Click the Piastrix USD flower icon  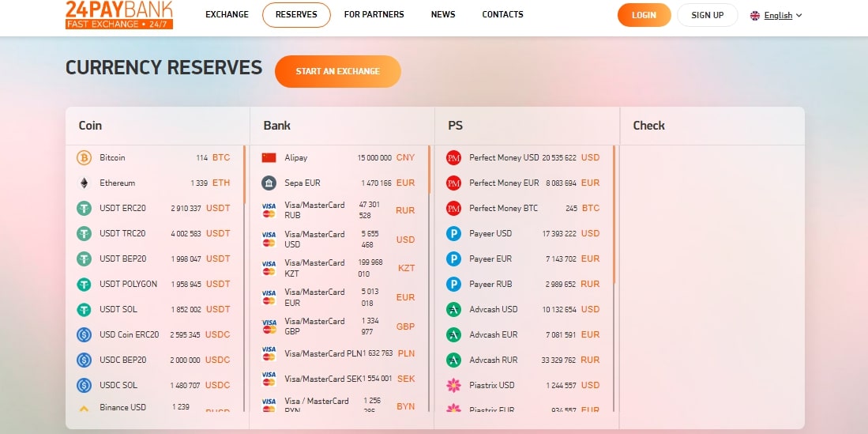pyautogui.click(x=453, y=385)
